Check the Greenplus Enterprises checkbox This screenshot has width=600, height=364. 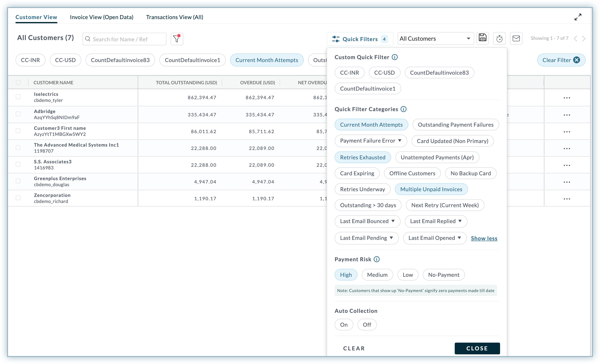point(18,181)
